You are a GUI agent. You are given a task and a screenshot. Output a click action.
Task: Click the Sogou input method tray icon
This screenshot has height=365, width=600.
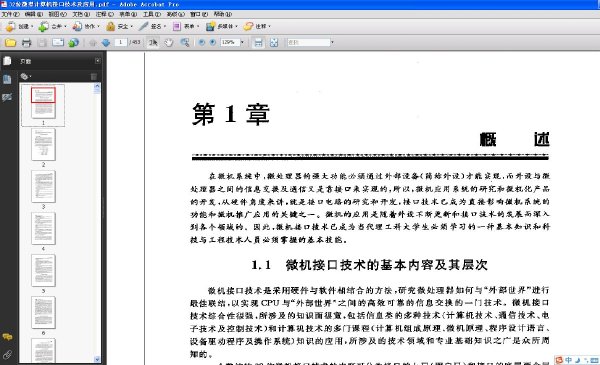(x=559, y=360)
